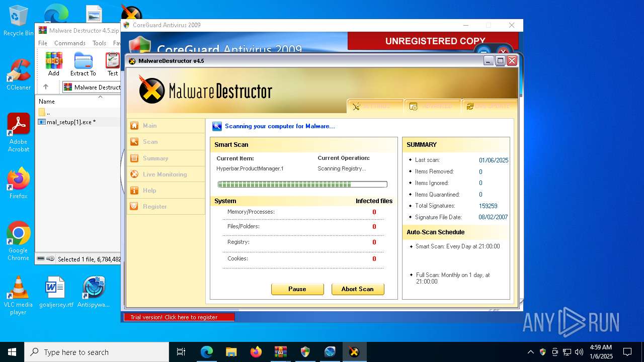Click the Windows Start button
This screenshot has height=362, width=644.
(12, 352)
